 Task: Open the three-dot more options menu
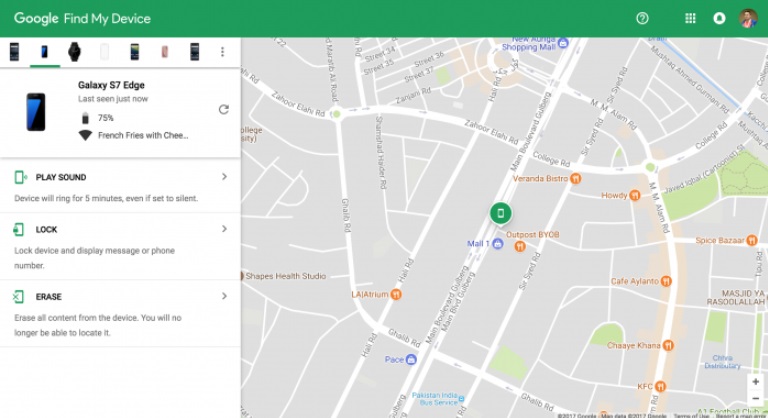click(222, 51)
